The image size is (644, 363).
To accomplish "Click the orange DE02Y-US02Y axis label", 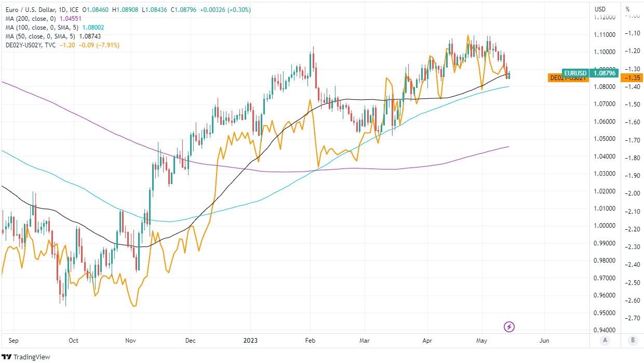I will click(x=568, y=78).
